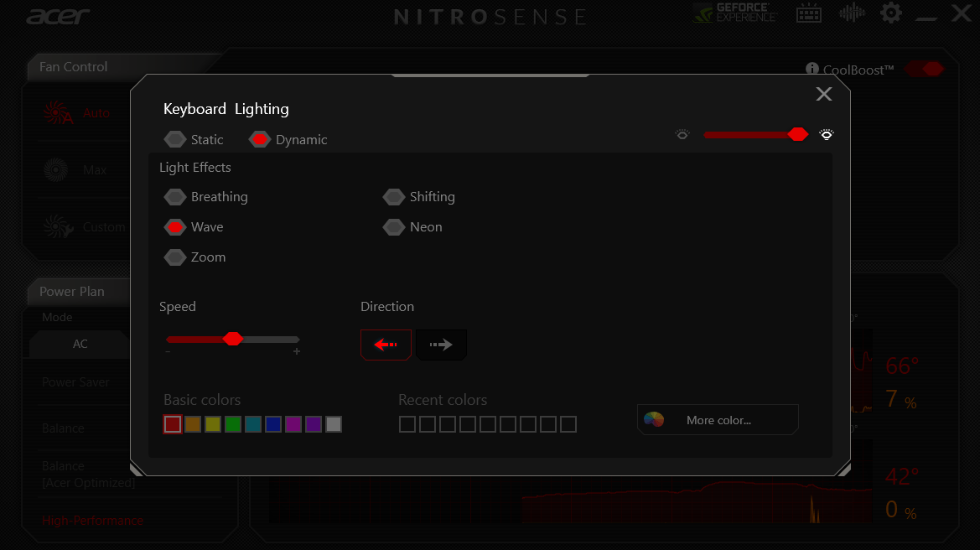Click the keyboard lighting icon in header
The width and height of the screenshot is (980, 550).
(x=808, y=13)
